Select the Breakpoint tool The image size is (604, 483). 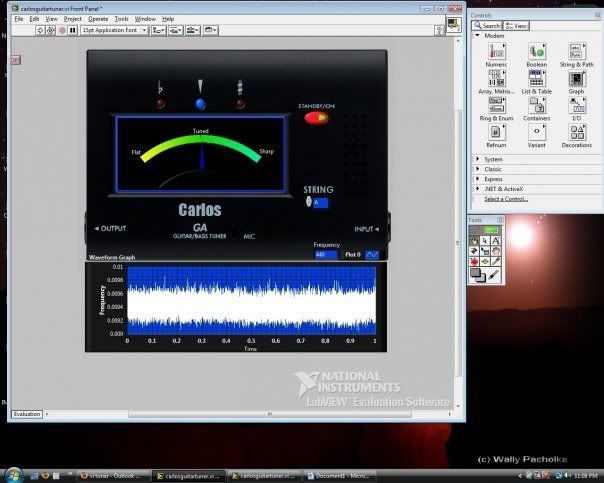coord(474,262)
